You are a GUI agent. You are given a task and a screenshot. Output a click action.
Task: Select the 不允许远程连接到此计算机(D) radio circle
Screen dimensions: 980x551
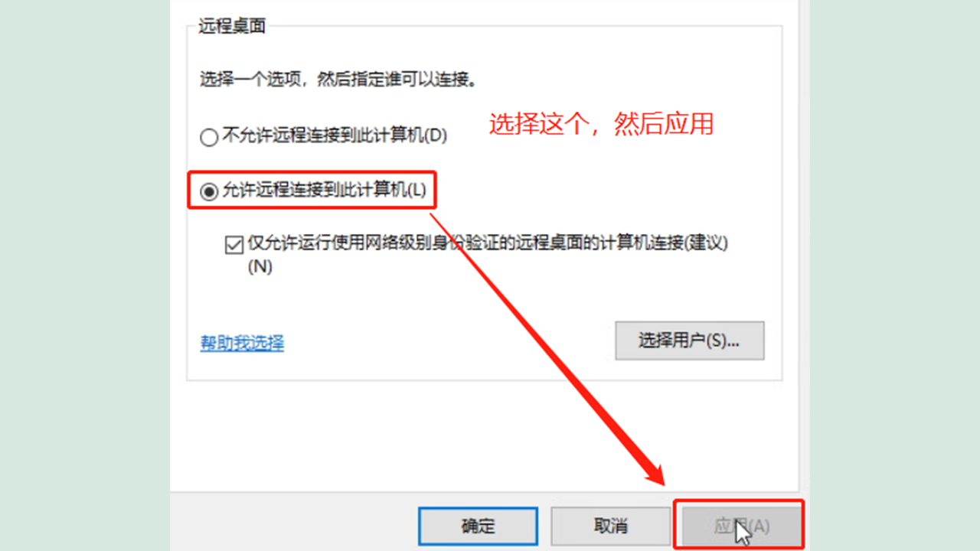coord(208,138)
